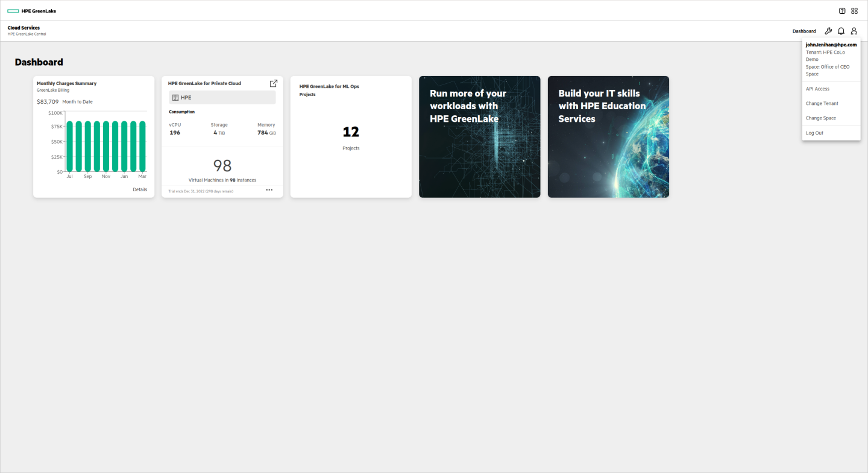Screen dimensions: 868x473
Task: Click 'Trial ends Dec 31, 2022' text
Action: click(201, 191)
